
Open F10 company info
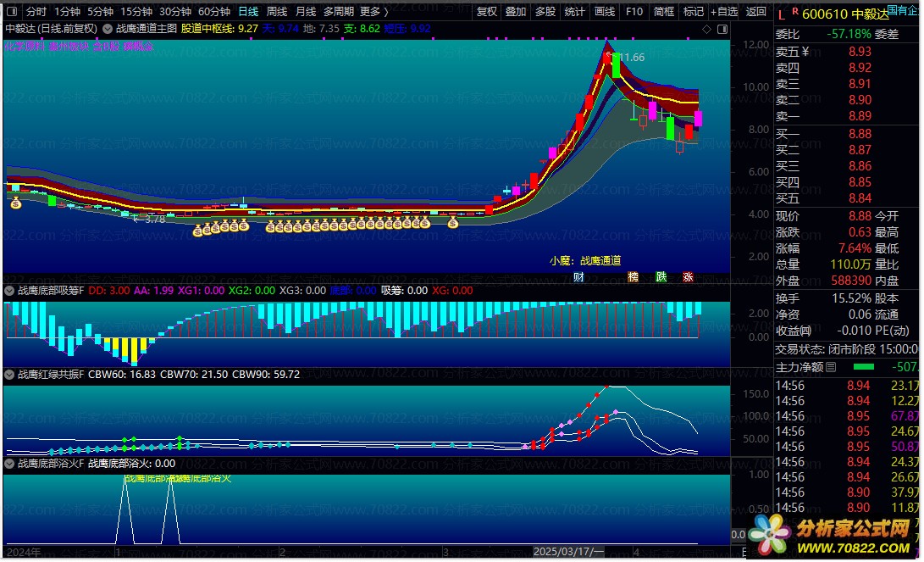coord(634,11)
